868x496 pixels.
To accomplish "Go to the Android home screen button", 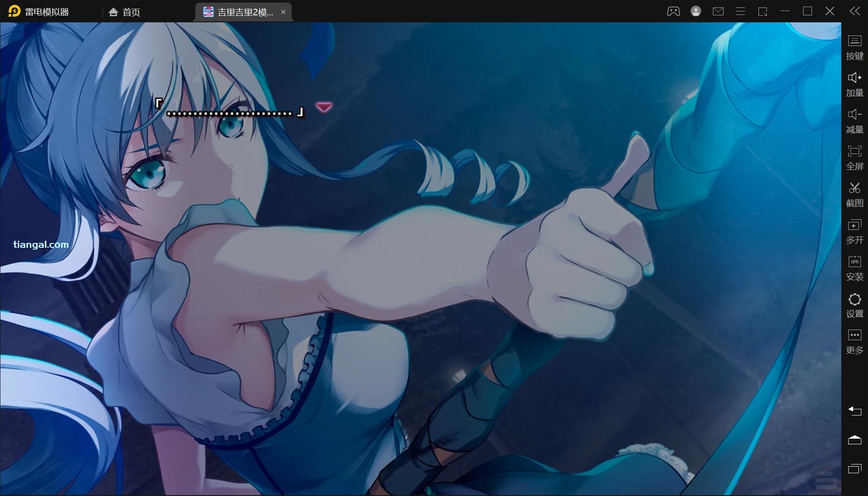I will tap(854, 440).
